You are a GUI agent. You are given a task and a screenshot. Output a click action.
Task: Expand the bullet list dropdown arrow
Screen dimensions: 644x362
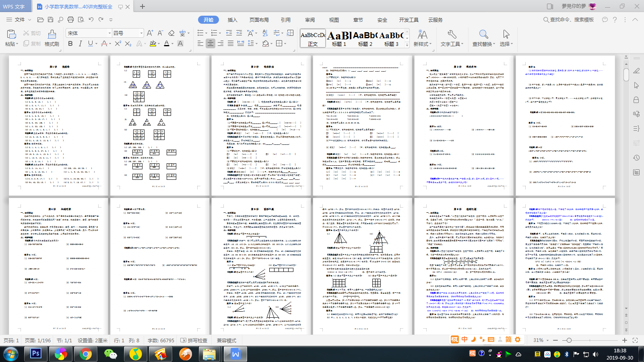click(206, 33)
